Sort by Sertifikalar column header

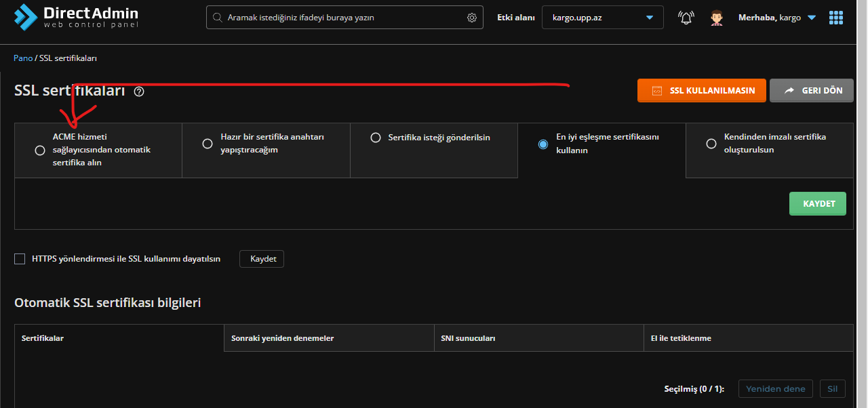[43, 338]
